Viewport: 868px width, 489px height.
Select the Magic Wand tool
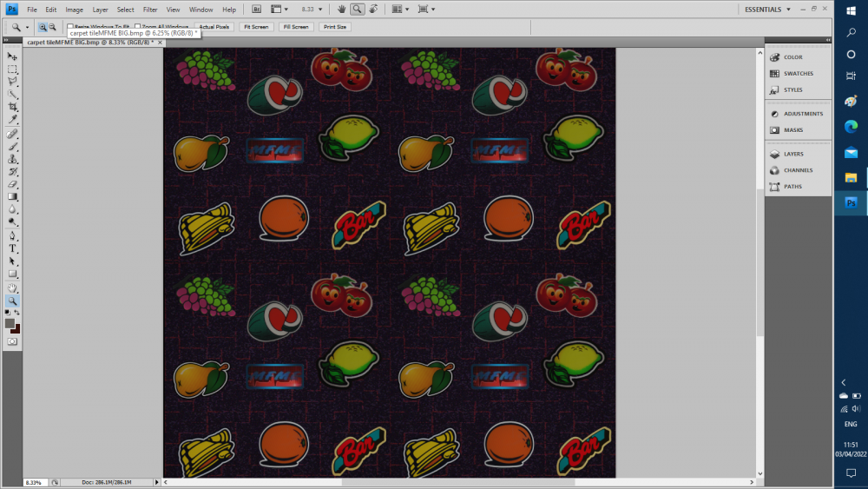tap(12, 94)
